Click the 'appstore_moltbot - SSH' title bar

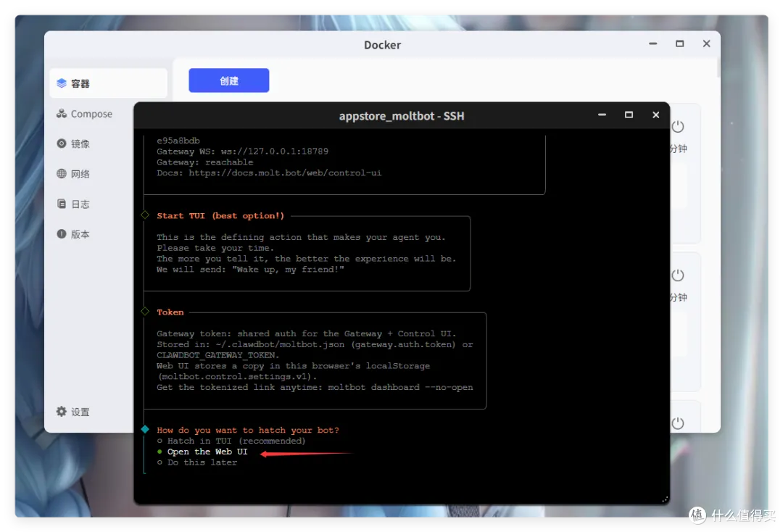(x=402, y=116)
